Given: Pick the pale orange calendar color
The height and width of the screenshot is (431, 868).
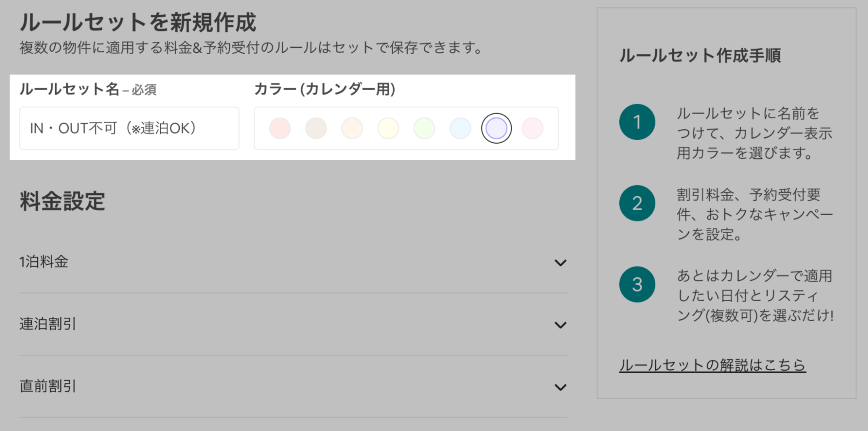Looking at the screenshot, I should click(352, 128).
